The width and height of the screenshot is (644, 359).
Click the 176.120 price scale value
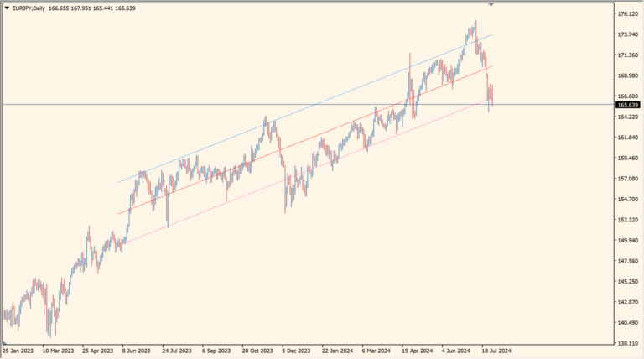[628, 14]
